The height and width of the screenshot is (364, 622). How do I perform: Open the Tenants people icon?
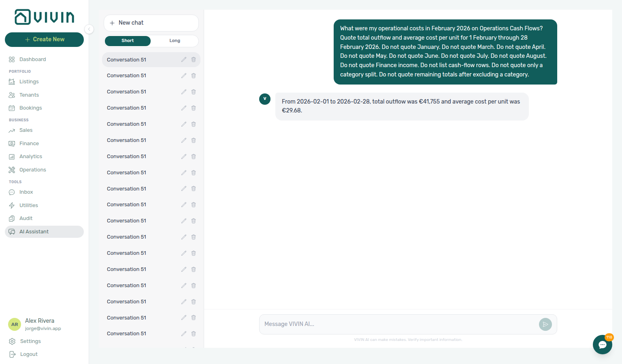pyautogui.click(x=12, y=95)
